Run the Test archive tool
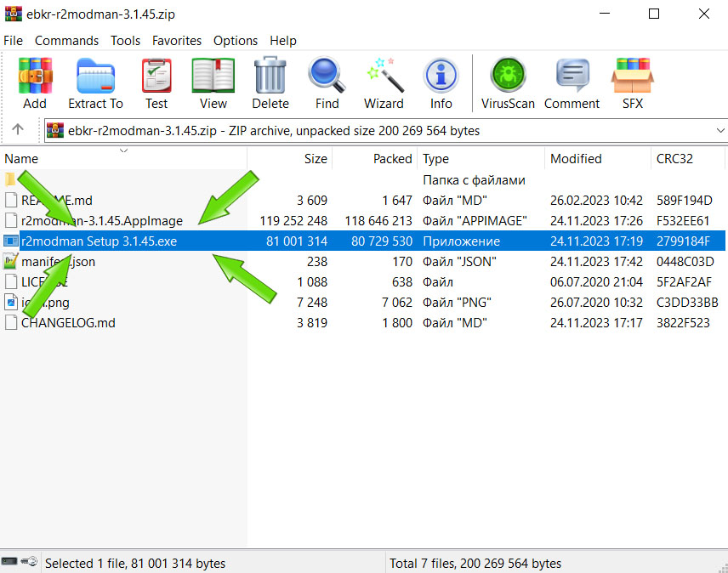Image resolution: width=728 pixels, height=573 pixels. tap(156, 76)
